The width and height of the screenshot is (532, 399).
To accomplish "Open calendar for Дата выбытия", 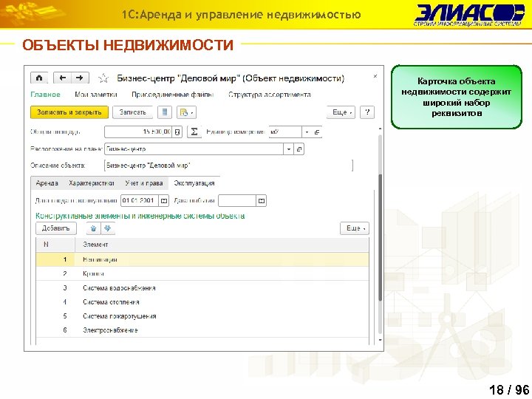I will point(262,201).
